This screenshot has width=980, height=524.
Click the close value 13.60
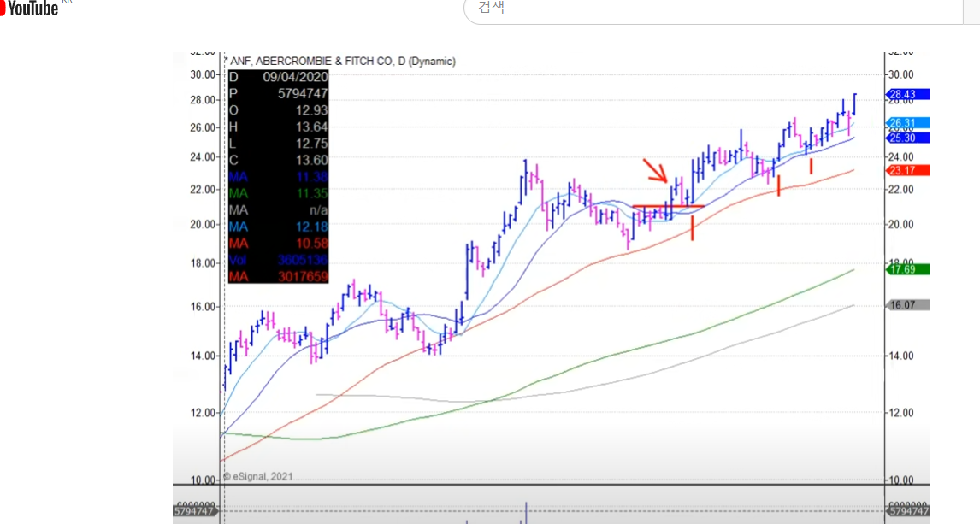[x=311, y=160]
